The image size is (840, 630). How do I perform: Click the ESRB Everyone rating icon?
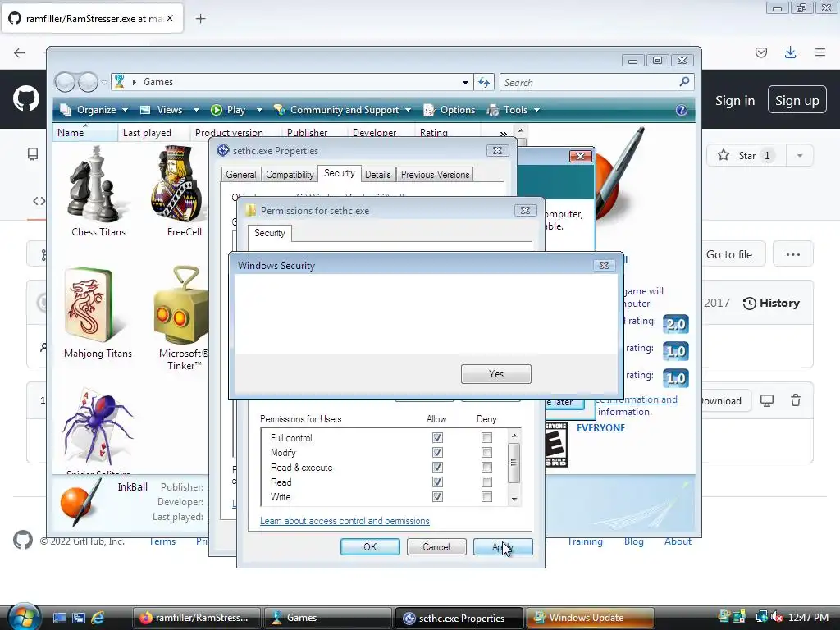point(556,444)
